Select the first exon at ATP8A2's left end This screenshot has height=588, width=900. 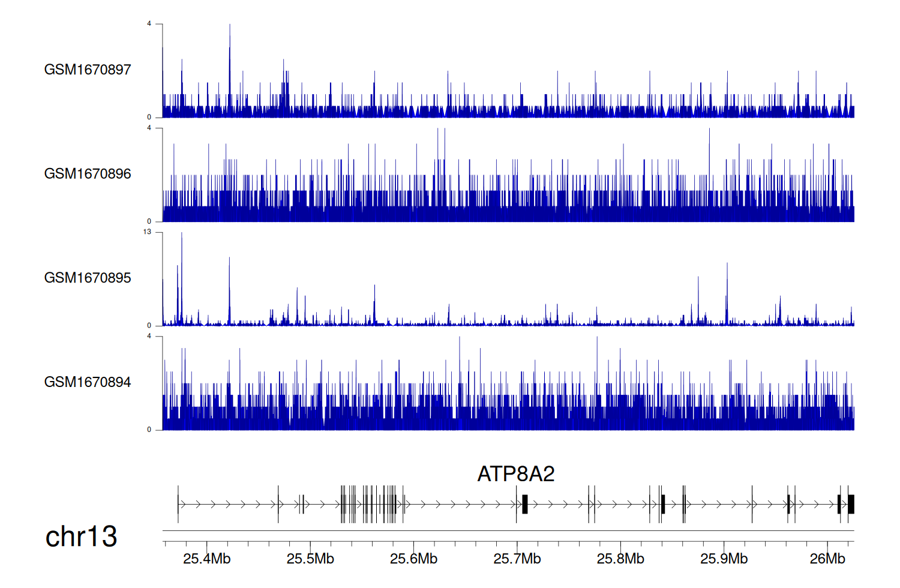178,504
